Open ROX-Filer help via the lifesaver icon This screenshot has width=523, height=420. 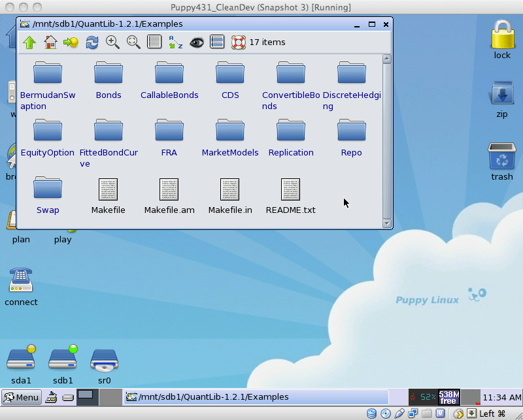coord(237,42)
